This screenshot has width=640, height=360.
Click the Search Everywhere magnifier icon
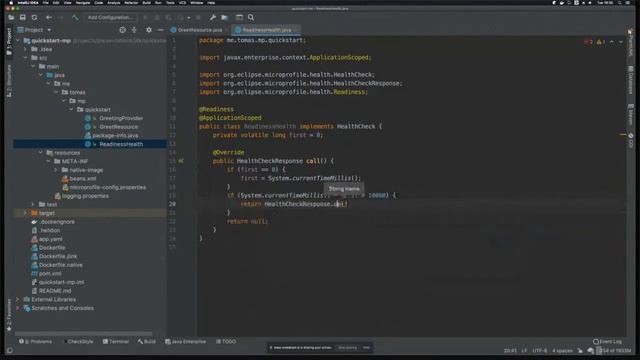[251, 18]
